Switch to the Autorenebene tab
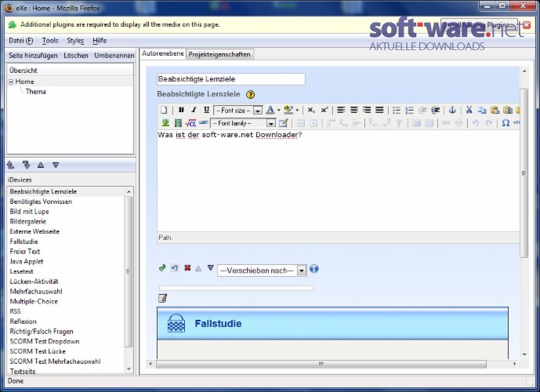This screenshot has width=540, height=392. [163, 53]
